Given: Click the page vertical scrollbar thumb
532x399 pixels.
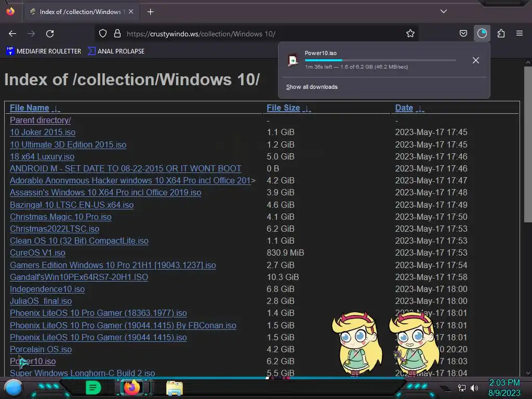Looking at the screenshot, I should point(528,145).
